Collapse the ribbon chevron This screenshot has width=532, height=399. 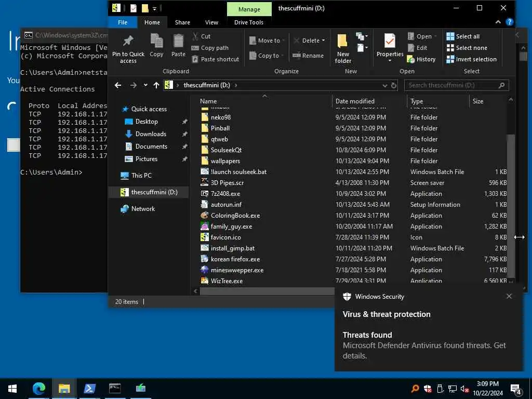point(498,22)
